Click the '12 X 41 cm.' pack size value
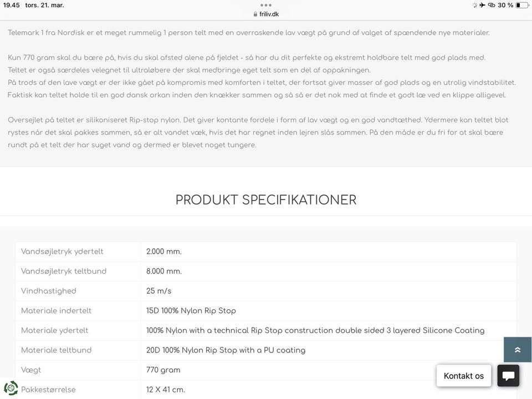This screenshot has width=532, height=399. 166,390
